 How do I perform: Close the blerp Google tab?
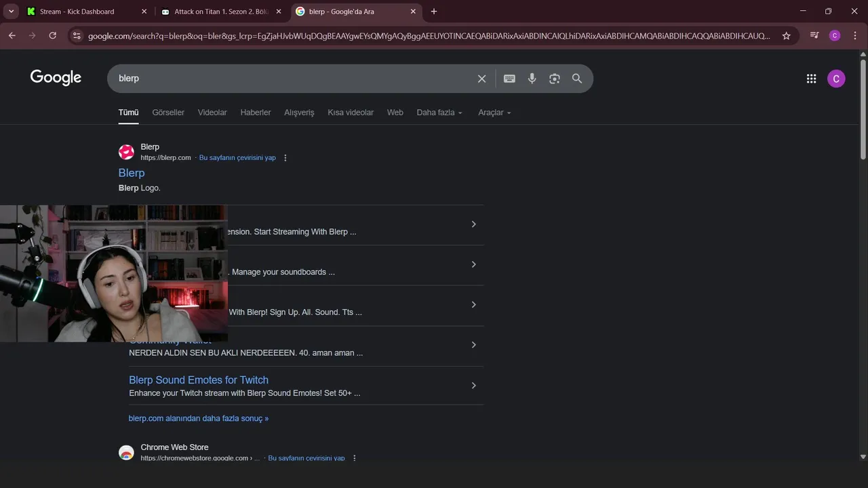(412, 12)
